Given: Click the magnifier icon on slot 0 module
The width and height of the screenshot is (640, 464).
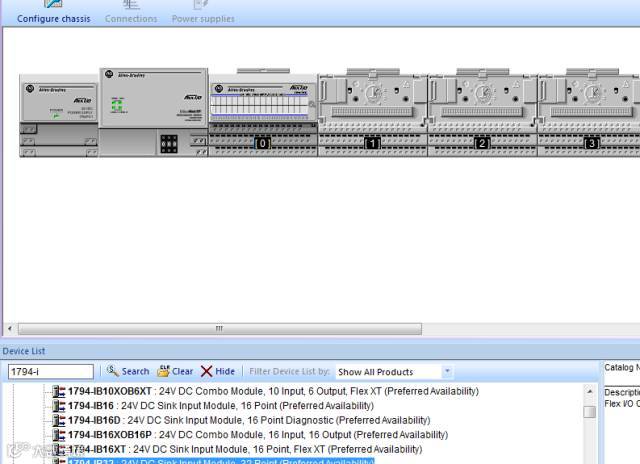Looking at the screenshot, I should click(x=312, y=105).
